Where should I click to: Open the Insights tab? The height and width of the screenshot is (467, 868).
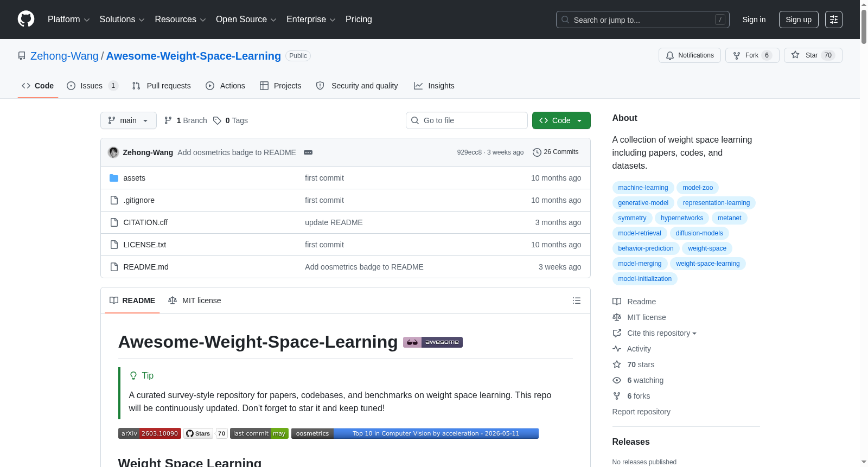click(x=434, y=86)
